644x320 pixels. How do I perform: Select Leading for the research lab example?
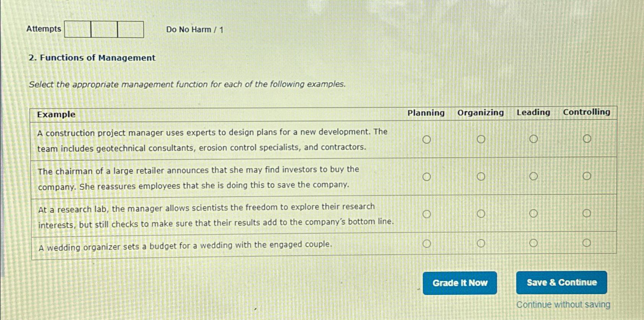tap(534, 213)
